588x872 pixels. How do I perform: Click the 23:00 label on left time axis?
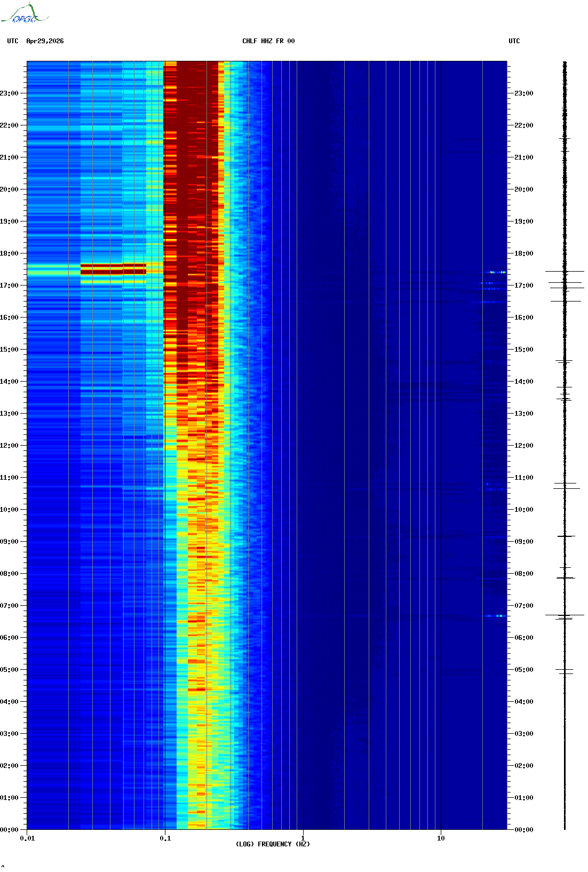coord(9,93)
